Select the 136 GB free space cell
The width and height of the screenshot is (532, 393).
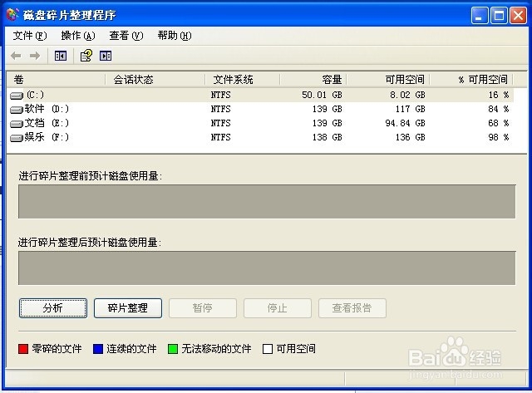pos(410,137)
